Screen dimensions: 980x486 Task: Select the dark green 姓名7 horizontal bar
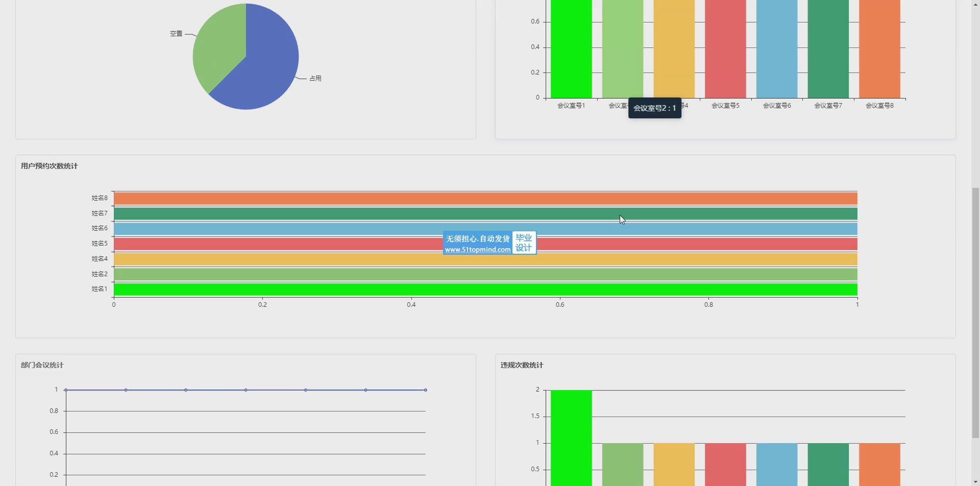pyautogui.click(x=485, y=214)
